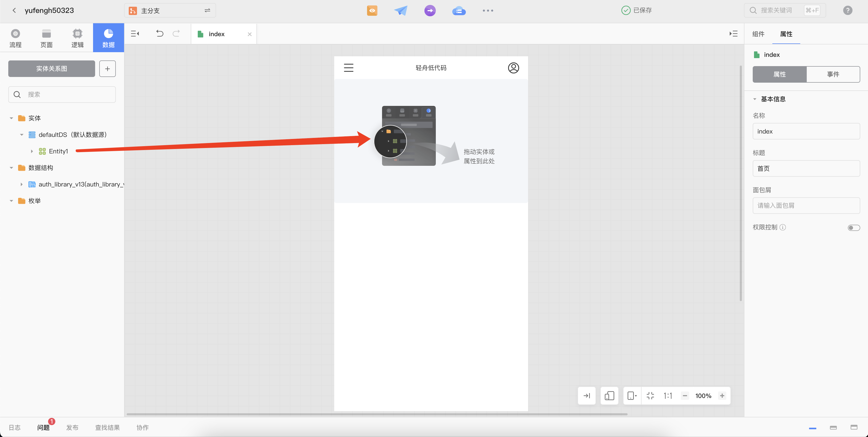Collapse the right properties panel

733,34
